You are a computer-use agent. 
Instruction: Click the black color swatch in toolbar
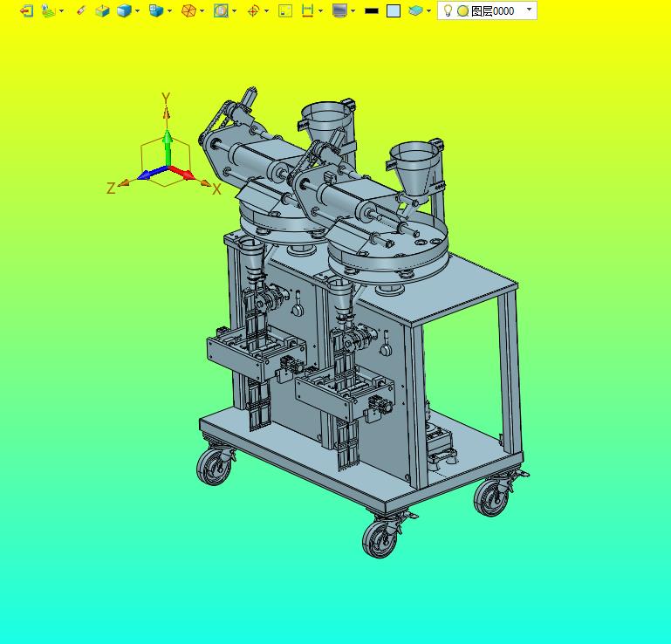pyautogui.click(x=372, y=11)
